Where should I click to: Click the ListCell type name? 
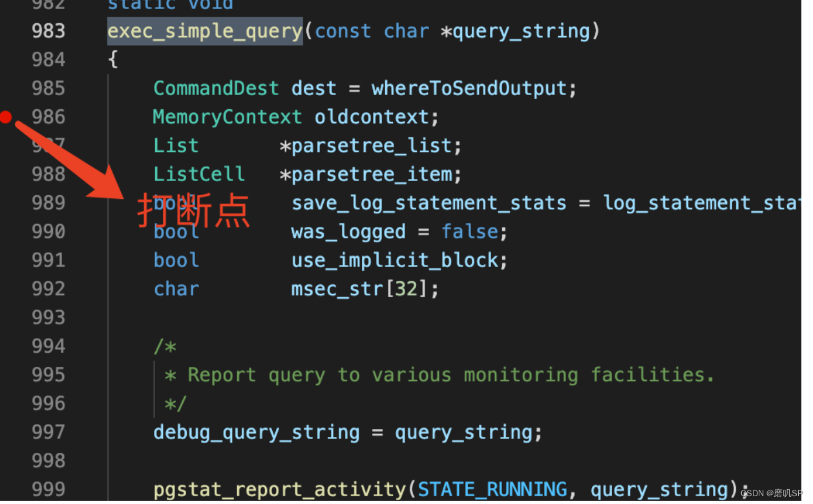coord(199,174)
